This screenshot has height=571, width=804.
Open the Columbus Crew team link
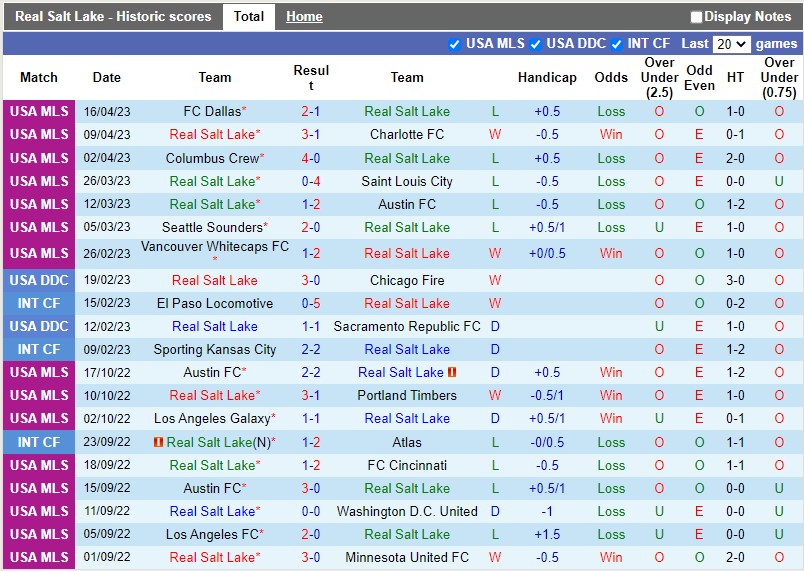(x=211, y=158)
